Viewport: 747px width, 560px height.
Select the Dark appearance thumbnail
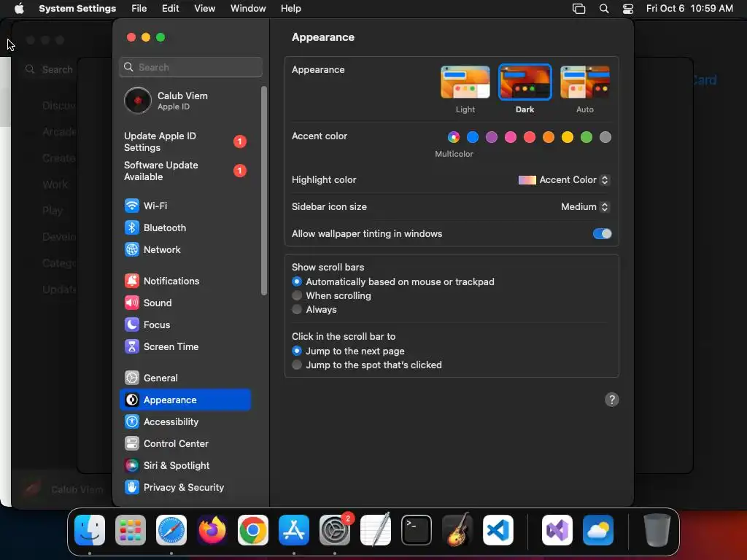525,82
